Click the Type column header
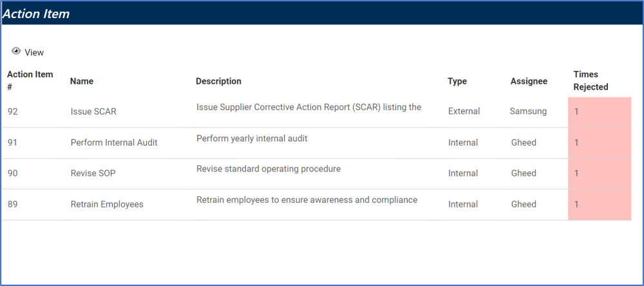 click(x=457, y=81)
